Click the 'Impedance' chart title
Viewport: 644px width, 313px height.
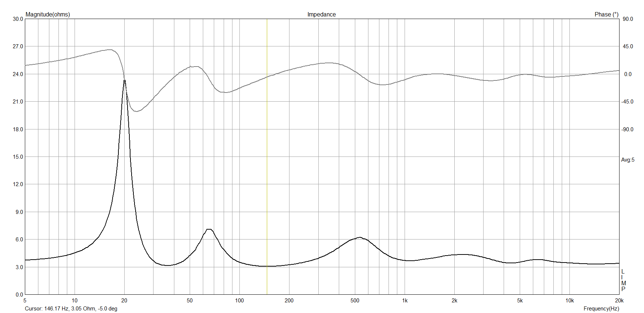321,15
